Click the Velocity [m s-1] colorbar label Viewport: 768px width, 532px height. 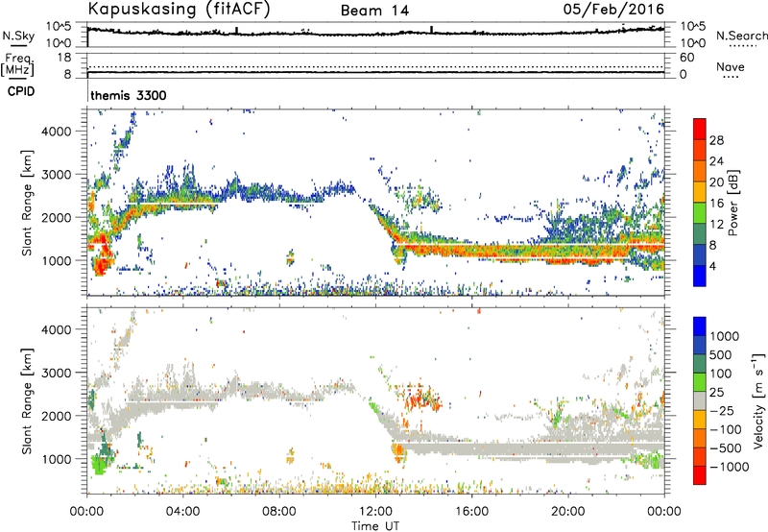click(x=758, y=400)
